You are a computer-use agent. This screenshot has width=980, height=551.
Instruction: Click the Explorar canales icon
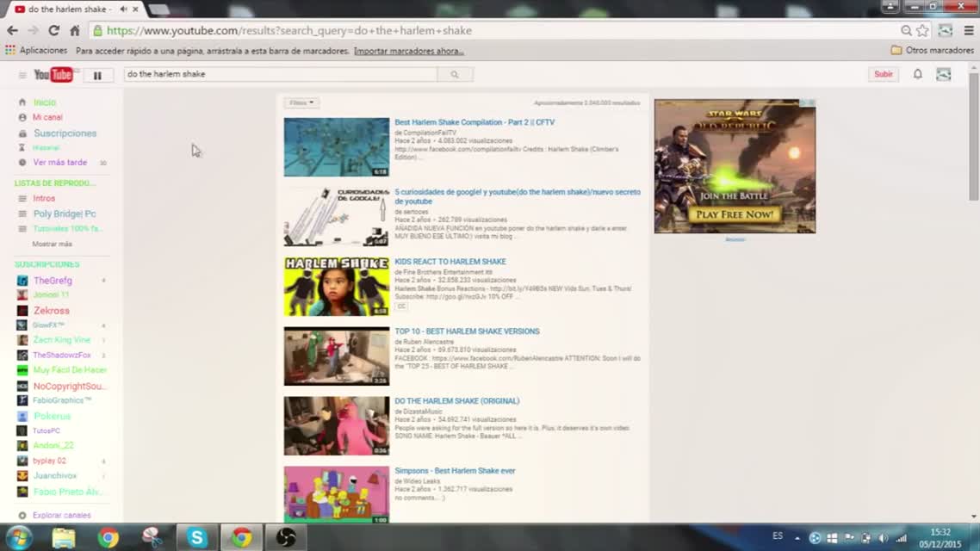point(22,516)
